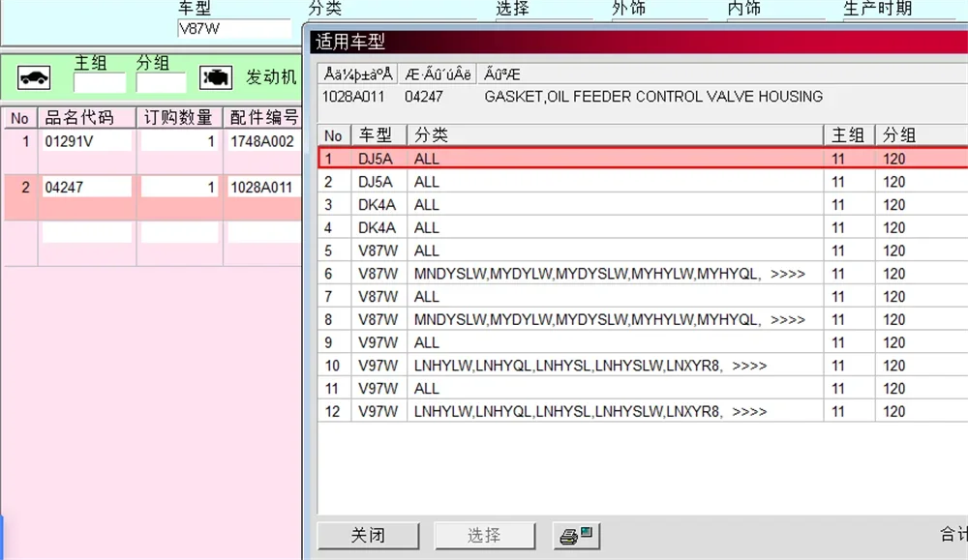
Task: Click the 订购数量 field for row 2
Action: coord(180,187)
